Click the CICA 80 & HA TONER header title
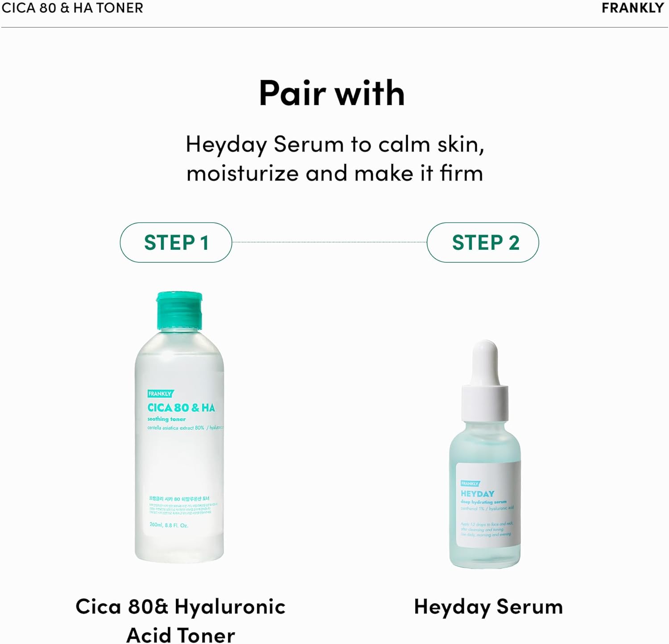 click(x=72, y=8)
